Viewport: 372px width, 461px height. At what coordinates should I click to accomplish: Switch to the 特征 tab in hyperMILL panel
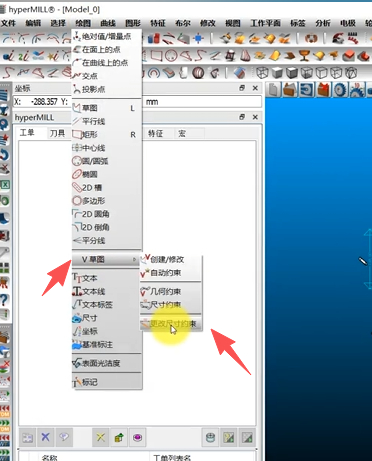tap(155, 134)
